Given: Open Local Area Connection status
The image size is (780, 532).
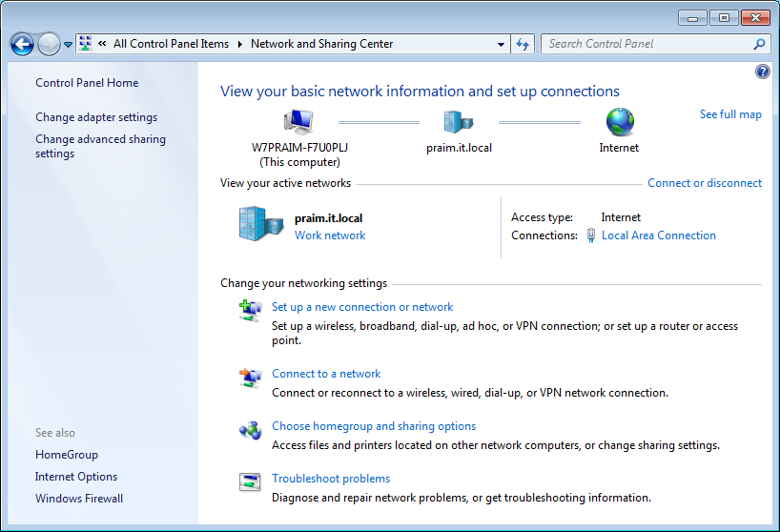Looking at the screenshot, I should pyautogui.click(x=659, y=235).
